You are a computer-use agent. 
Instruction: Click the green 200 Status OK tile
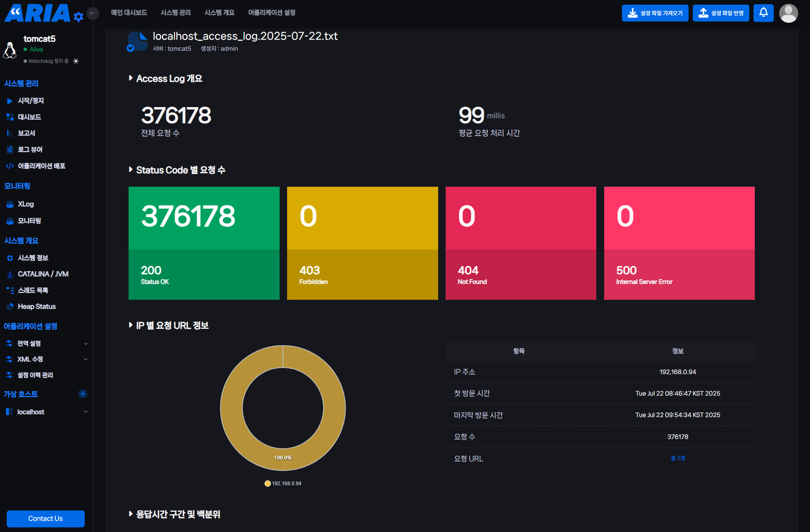tap(204, 243)
